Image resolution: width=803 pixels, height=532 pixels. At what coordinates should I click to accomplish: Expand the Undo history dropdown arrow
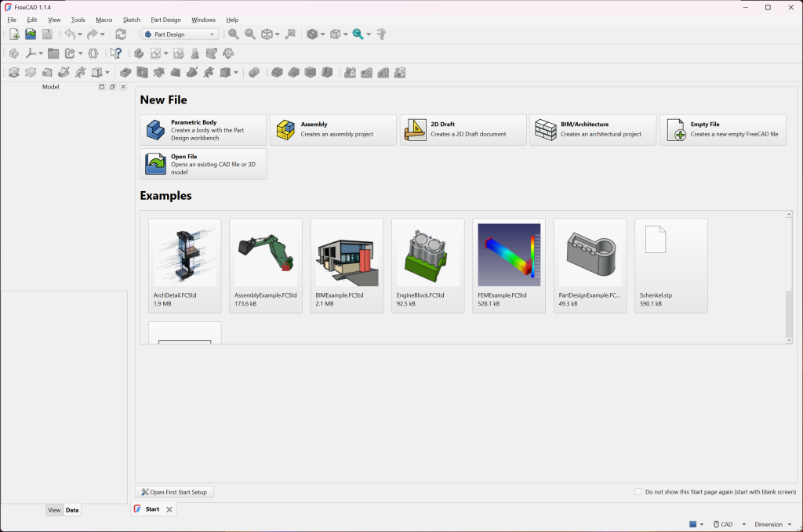pos(80,34)
